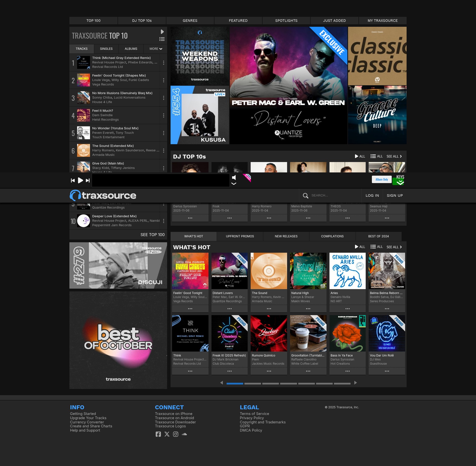Open Terms of Service link
The width and height of the screenshot is (476, 466).
pyautogui.click(x=254, y=414)
